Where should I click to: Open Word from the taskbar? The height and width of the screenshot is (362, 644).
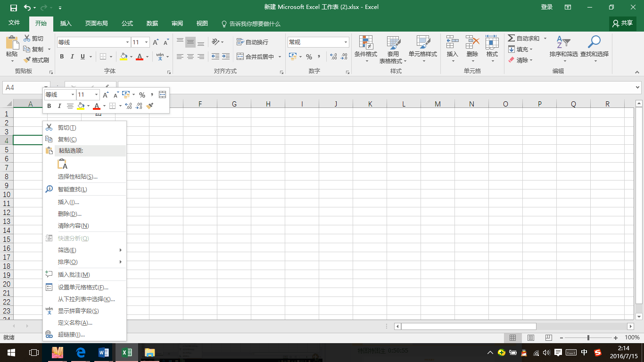pos(103,352)
